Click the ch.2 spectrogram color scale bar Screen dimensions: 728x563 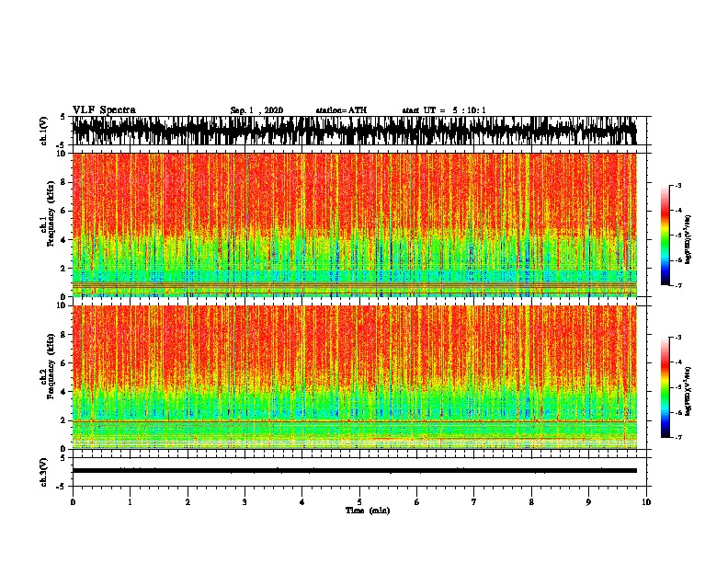(x=665, y=387)
